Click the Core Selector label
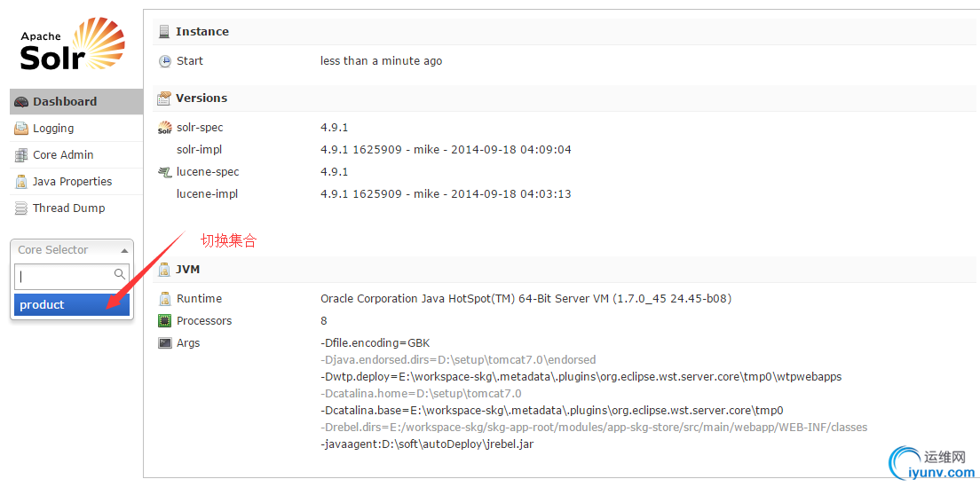 53,250
